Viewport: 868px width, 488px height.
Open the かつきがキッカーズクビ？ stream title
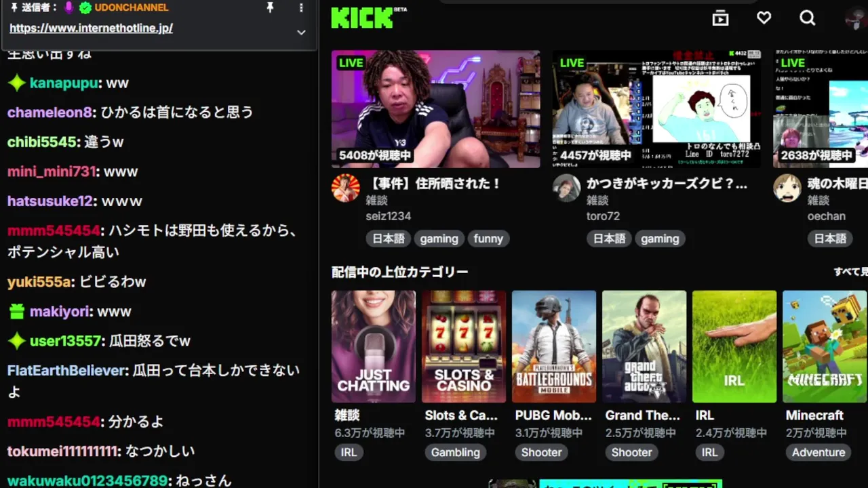(x=667, y=184)
